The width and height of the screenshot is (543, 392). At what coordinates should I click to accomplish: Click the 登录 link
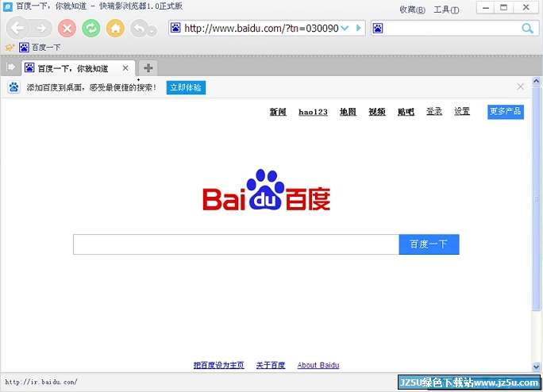(434, 111)
